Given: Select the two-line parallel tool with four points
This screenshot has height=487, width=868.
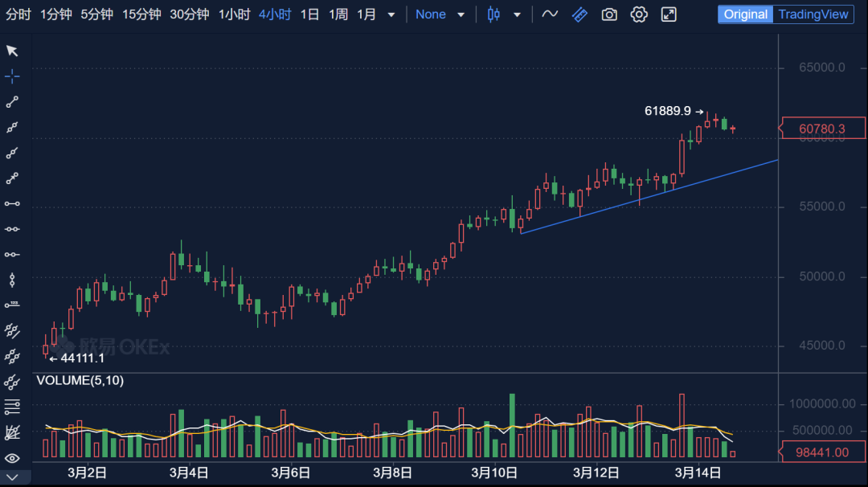Looking at the screenshot, I should point(12,356).
